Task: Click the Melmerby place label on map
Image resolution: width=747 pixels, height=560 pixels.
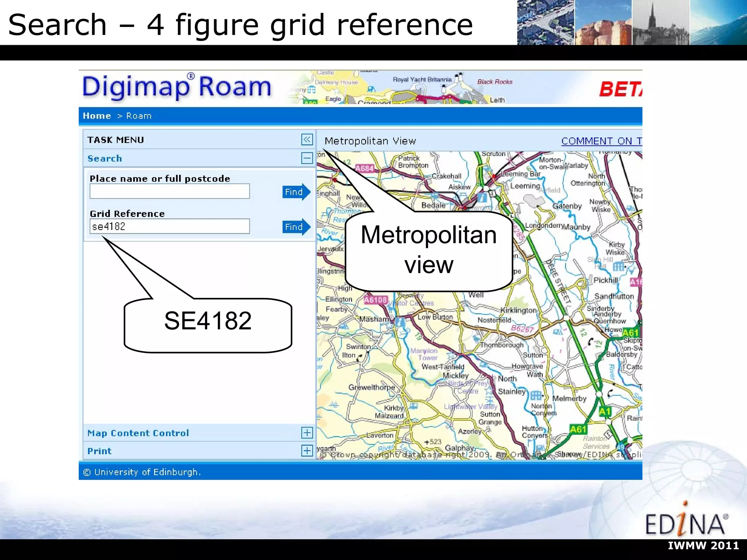Action: tap(569, 398)
